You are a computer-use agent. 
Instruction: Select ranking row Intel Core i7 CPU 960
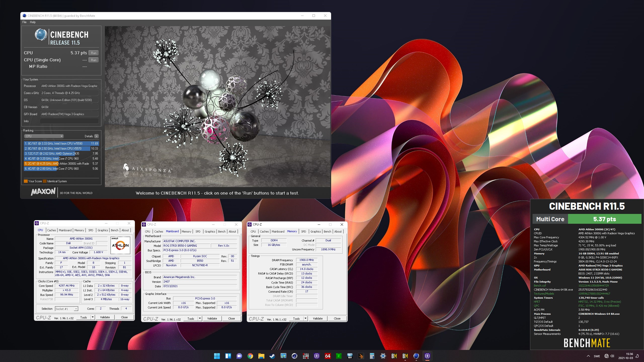click(61, 159)
